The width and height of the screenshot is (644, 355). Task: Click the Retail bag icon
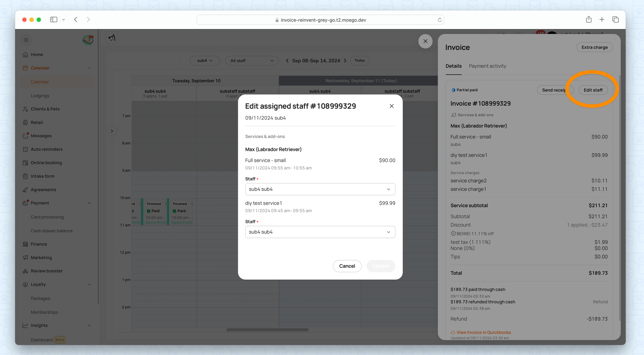pos(25,123)
